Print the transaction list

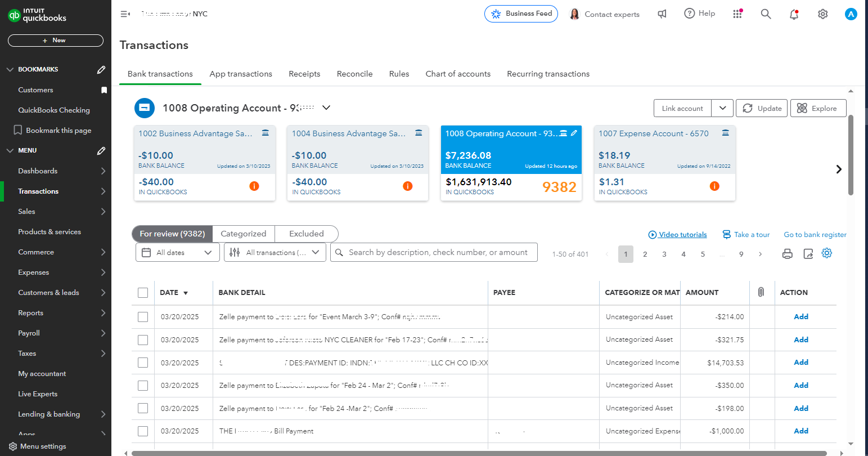(788, 254)
